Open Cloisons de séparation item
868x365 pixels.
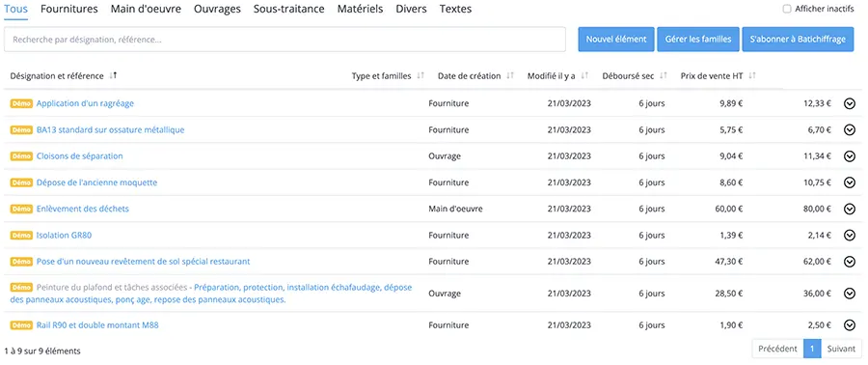coord(80,156)
